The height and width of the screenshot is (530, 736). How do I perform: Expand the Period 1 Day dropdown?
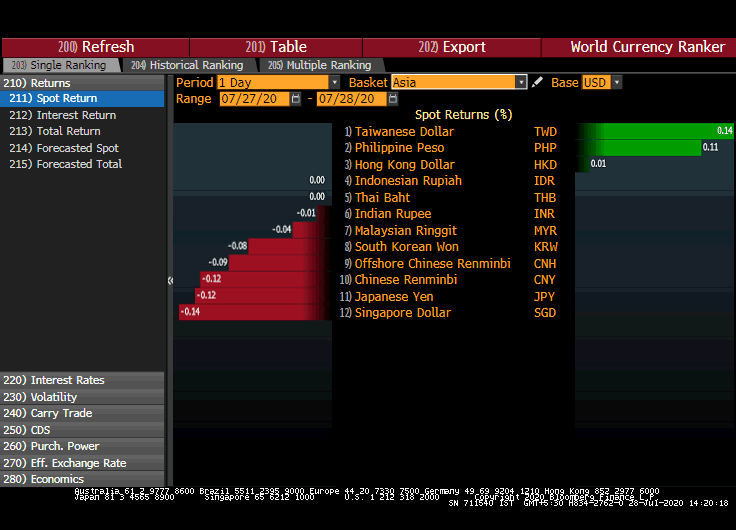[x=334, y=83]
